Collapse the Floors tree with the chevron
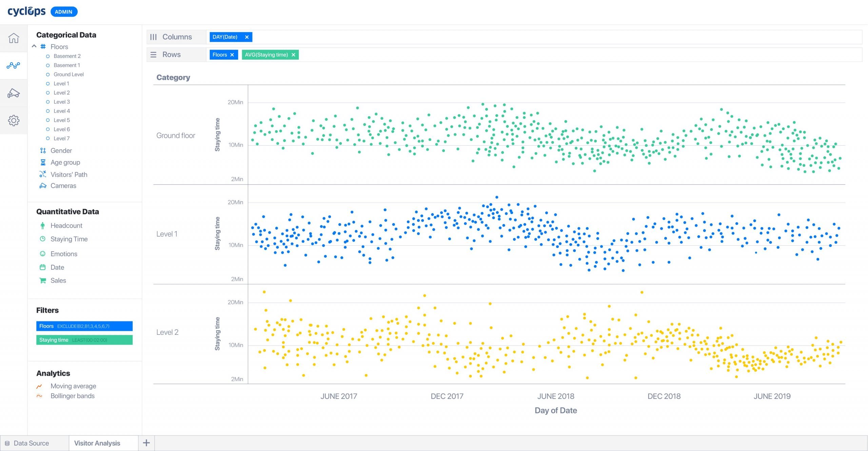868x451 pixels. pos(34,46)
